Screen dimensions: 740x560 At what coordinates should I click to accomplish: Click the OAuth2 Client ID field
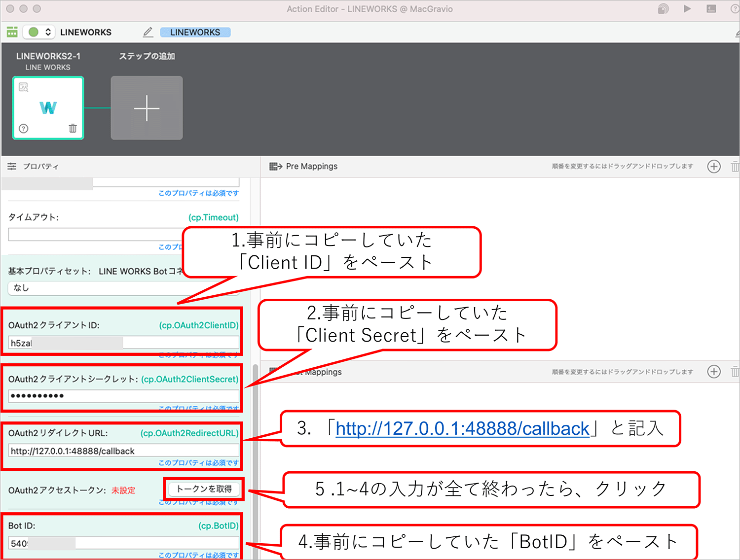pyautogui.click(x=123, y=343)
